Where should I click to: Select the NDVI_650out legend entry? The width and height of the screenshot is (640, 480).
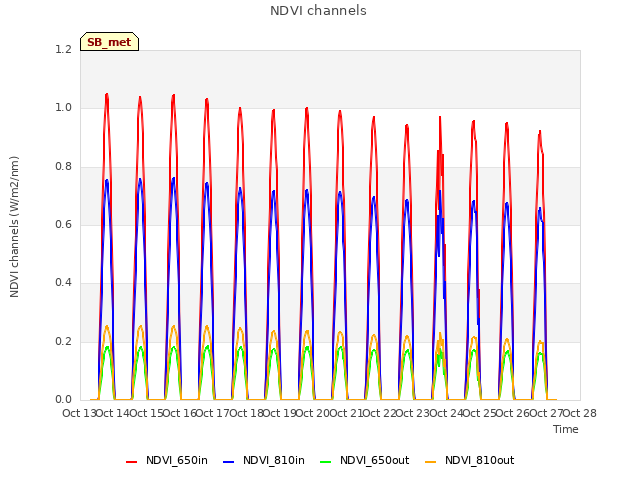(364, 460)
